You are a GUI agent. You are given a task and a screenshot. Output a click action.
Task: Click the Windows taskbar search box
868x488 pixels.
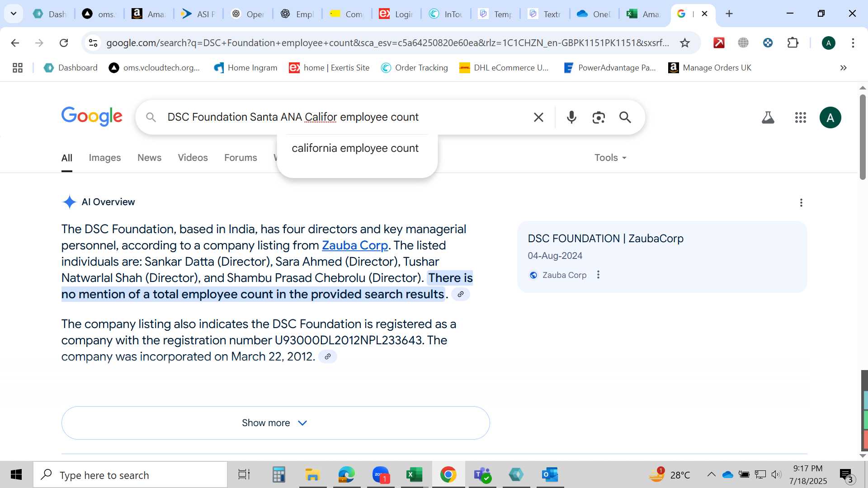(x=130, y=475)
